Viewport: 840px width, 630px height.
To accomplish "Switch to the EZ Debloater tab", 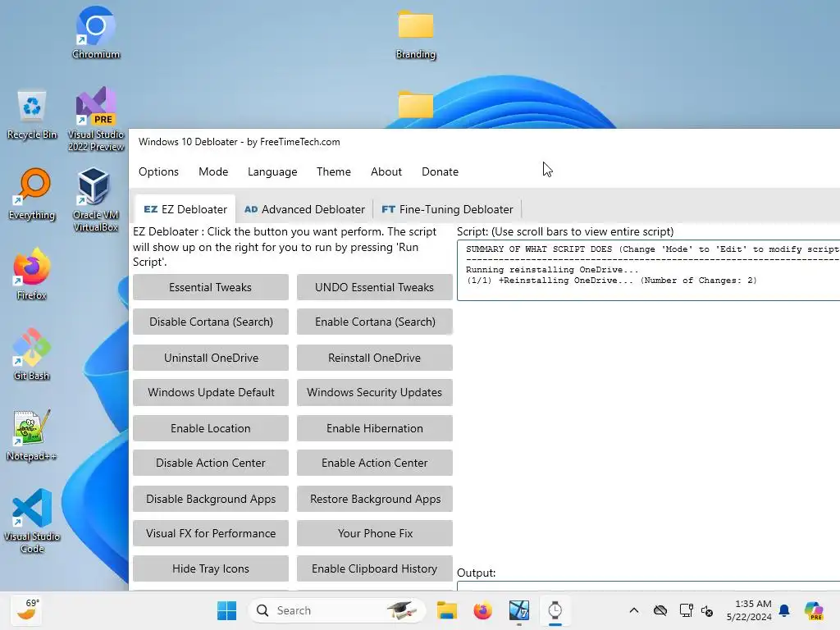I will pos(185,209).
